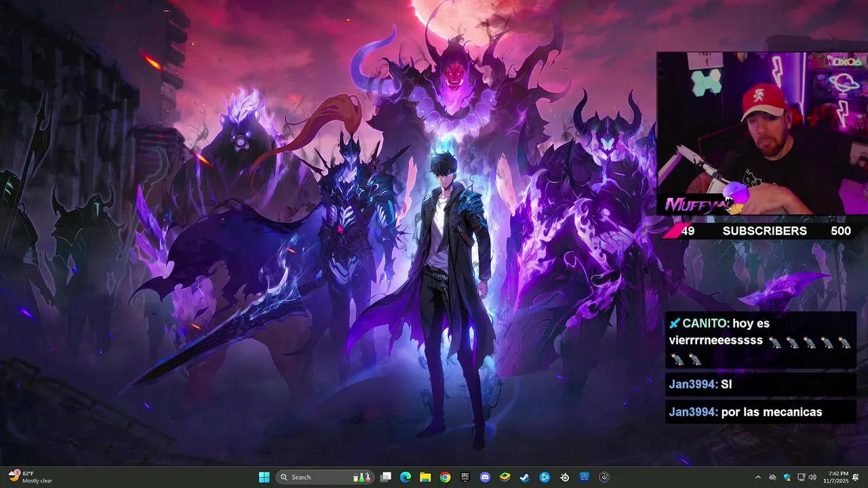This screenshot has width=868, height=488.
Task: Click the Jan3994 'SI' chat message
Action: 761,384
